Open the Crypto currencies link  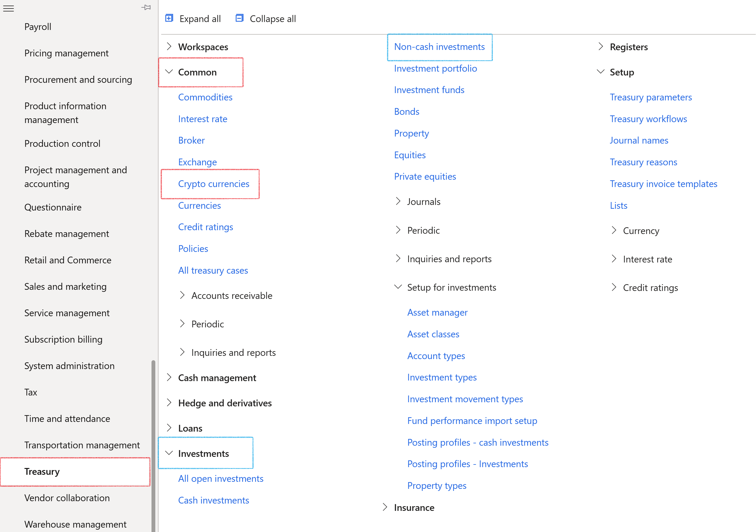(x=214, y=184)
